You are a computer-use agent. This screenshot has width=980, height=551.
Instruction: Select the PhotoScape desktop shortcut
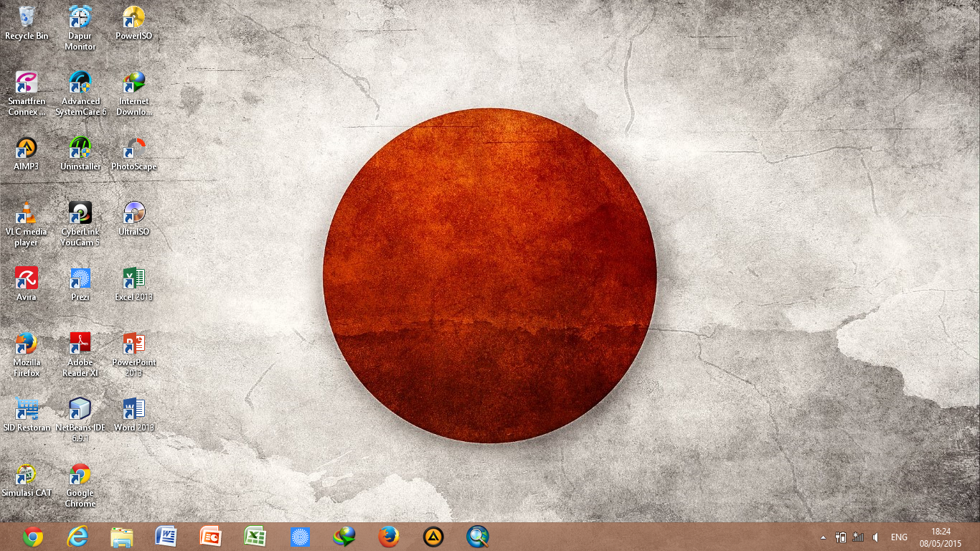pyautogui.click(x=134, y=154)
